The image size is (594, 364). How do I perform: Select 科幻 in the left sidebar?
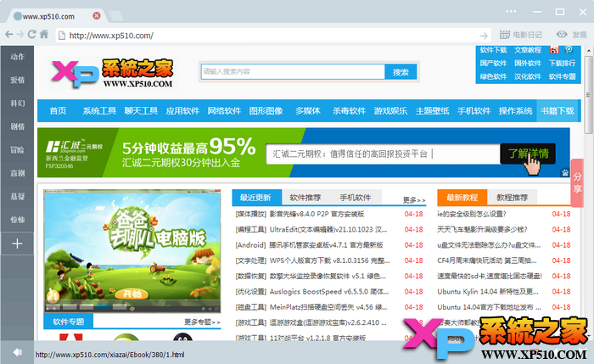(x=17, y=104)
